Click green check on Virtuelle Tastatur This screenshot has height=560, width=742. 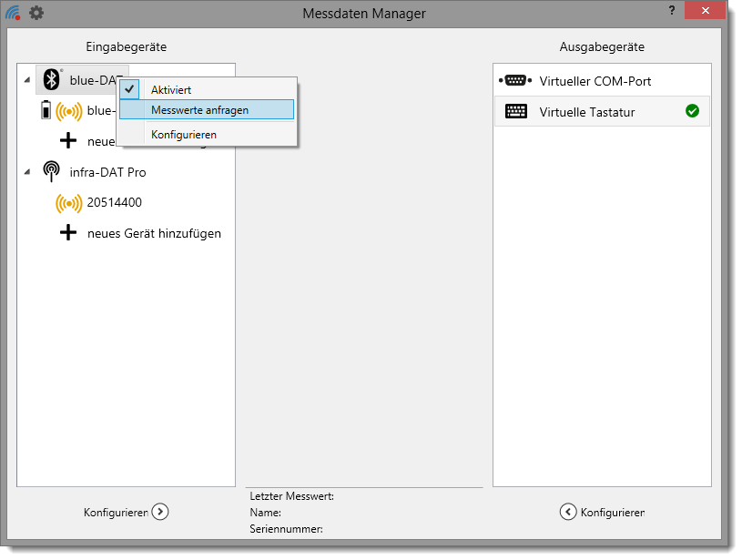pos(692,111)
